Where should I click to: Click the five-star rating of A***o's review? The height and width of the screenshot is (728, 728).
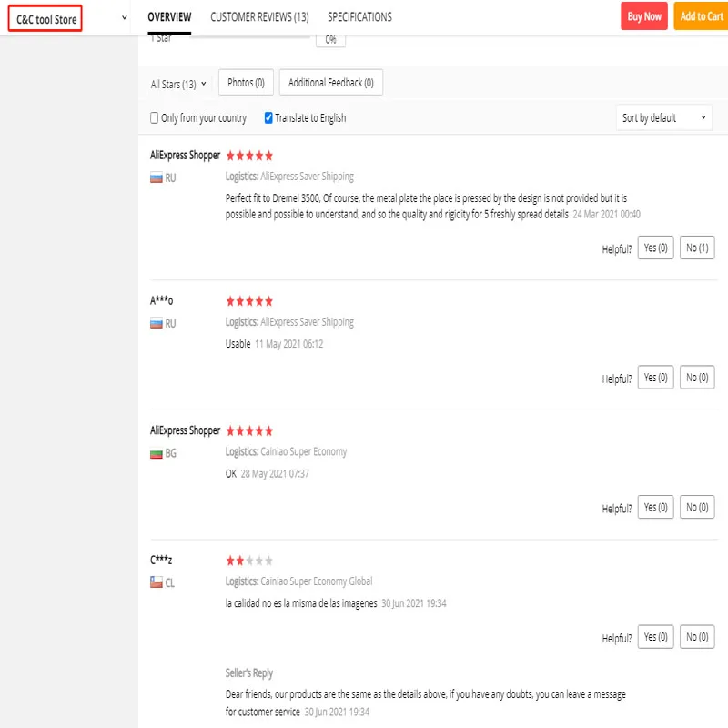coord(249,301)
